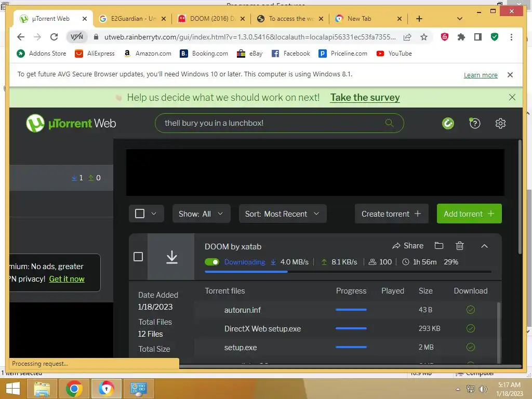The height and width of the screenshot is (399, 532).
Task: Reload the uTorrent Web page
Action: point(54,37)
